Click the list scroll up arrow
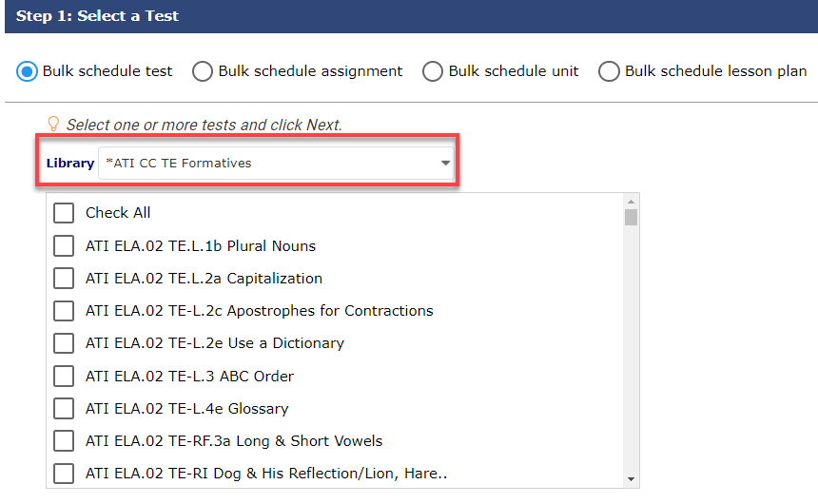The width and height of the screenshot is (818, 504). (x=631, y=202)
